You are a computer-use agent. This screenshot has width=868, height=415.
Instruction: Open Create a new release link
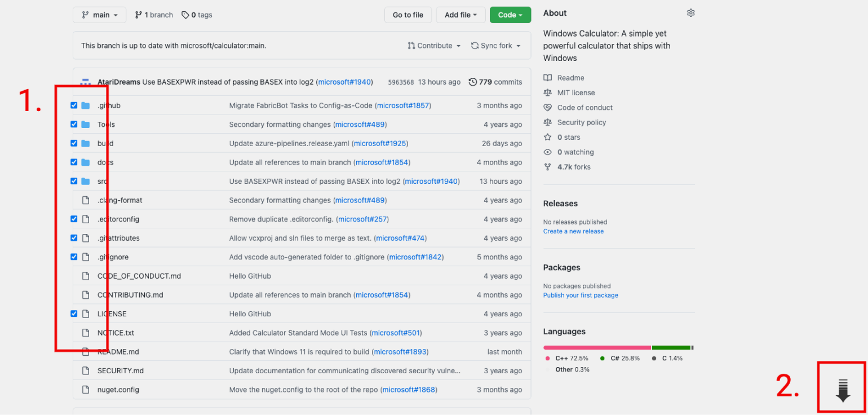(x=573, y=231)
